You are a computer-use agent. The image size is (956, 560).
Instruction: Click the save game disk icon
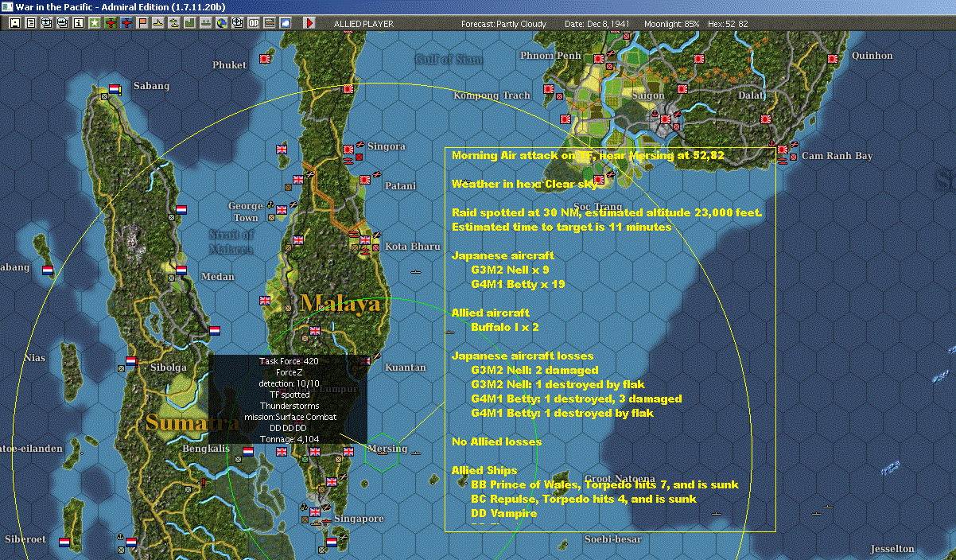pyautogui.click(x=15, y=24)
